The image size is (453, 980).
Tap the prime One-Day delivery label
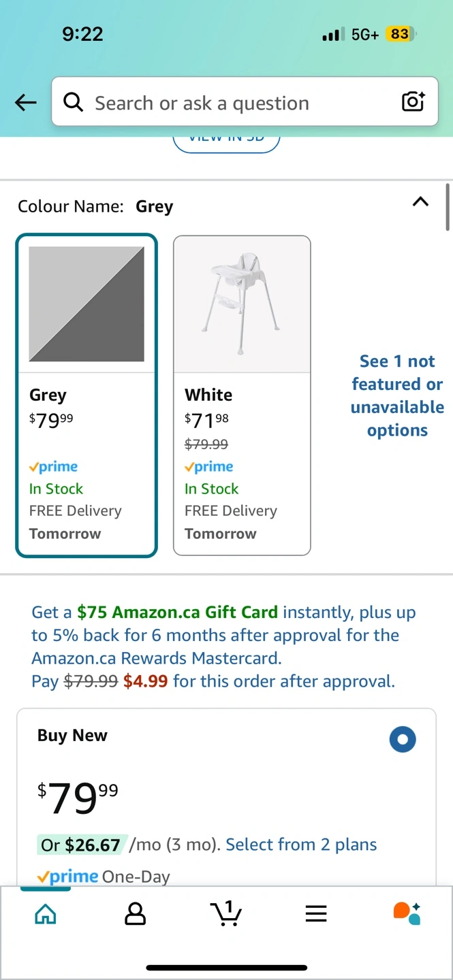104,877
